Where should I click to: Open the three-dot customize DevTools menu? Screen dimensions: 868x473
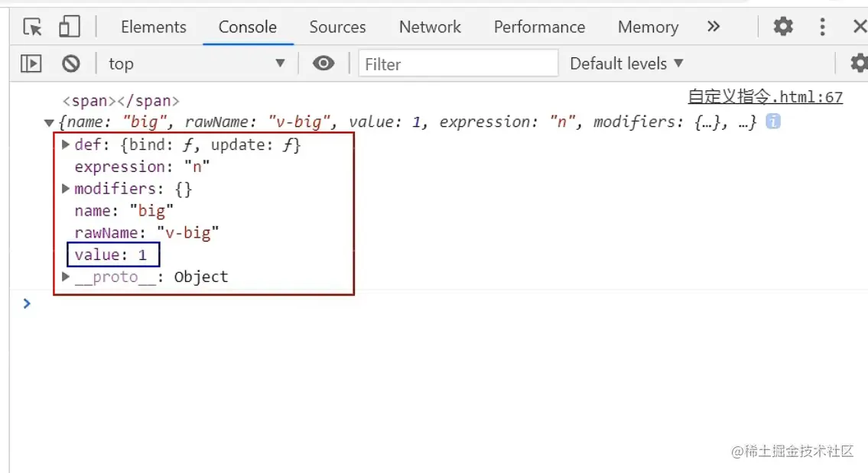[x=822, y=28]
